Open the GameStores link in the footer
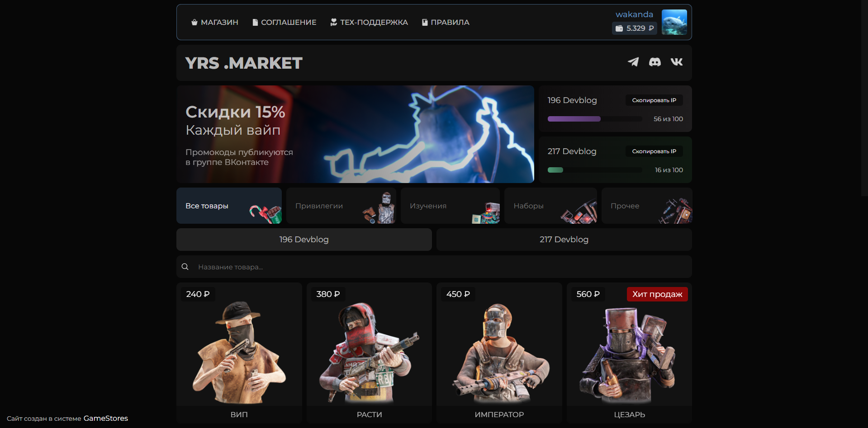868x428 pixels. click(x=105, y=418)
